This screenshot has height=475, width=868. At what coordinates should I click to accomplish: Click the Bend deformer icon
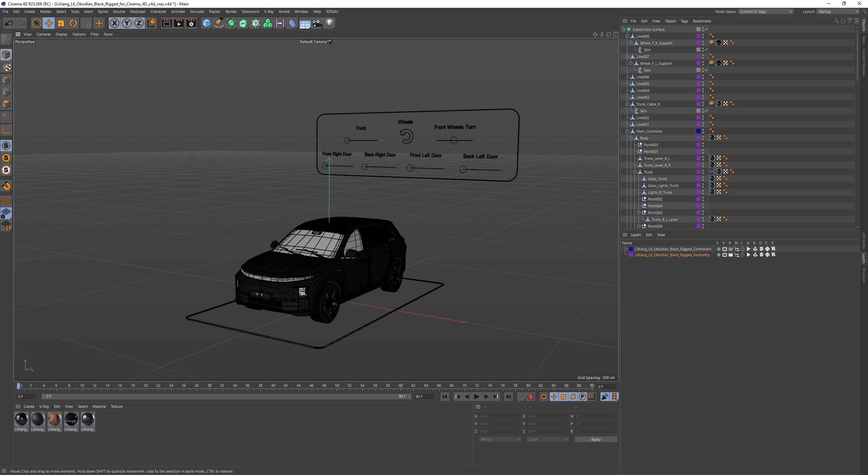292,23
